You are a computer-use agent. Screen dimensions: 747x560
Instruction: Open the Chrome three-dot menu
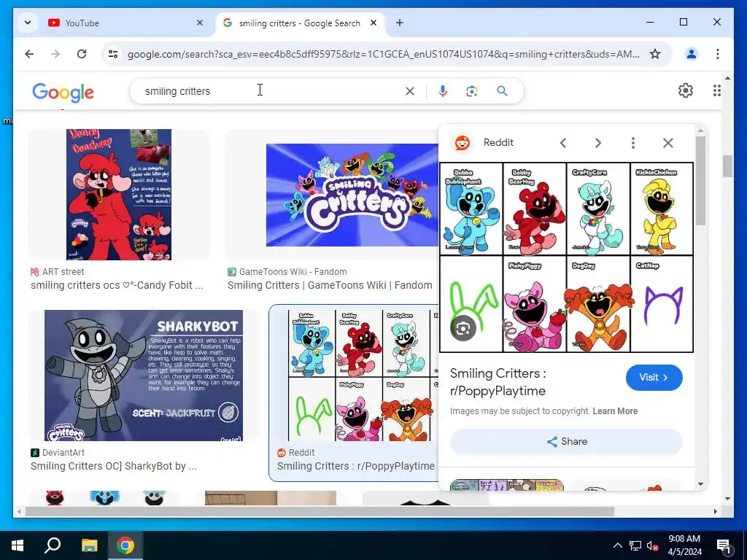tap(718, 54)
